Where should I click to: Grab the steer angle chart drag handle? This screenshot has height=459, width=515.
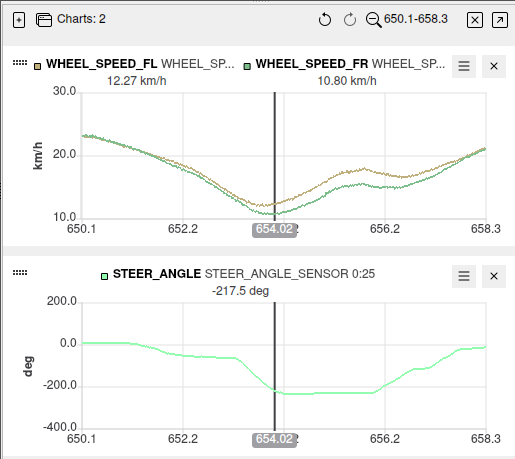(x=20, y=273)
